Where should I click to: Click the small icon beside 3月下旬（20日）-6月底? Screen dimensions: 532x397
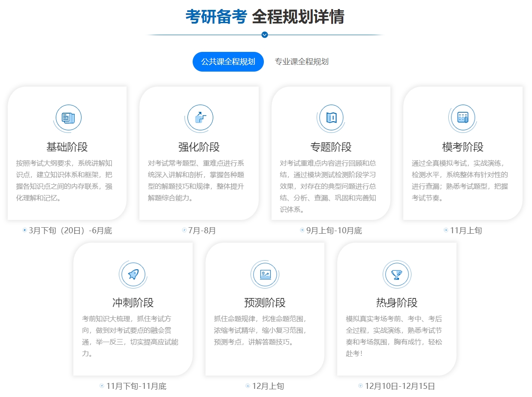(x=24, y=230)
